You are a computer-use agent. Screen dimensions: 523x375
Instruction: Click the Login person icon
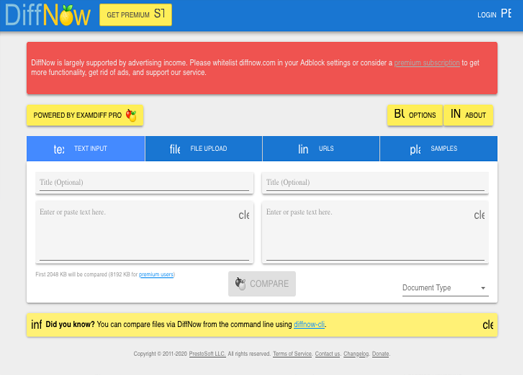506,13
